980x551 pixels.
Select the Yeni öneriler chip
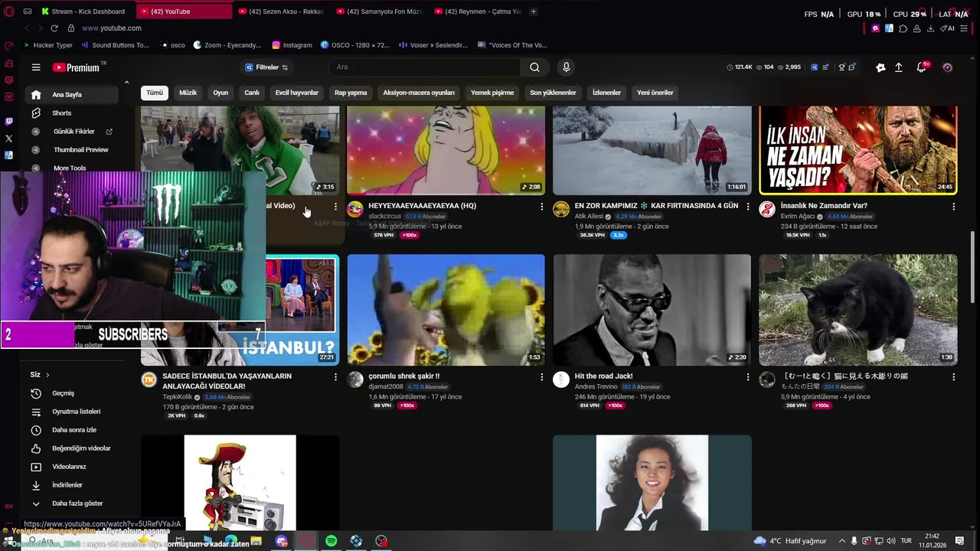coord(655,93)
